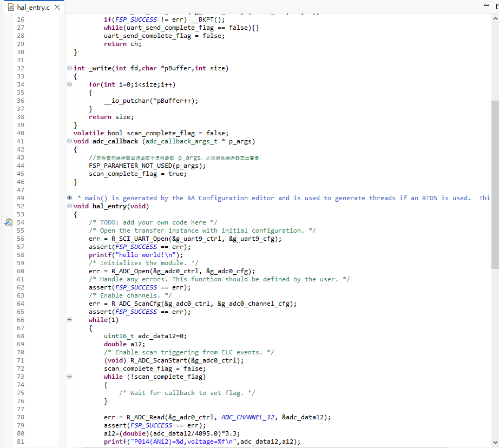Select the hal_entry.c tab

(x=34, y=8)
